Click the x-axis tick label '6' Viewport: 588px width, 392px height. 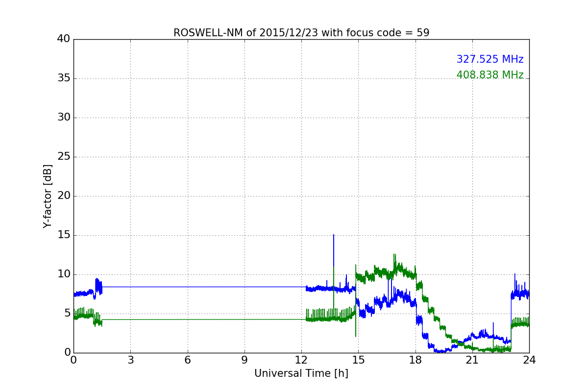click(187, 360)
